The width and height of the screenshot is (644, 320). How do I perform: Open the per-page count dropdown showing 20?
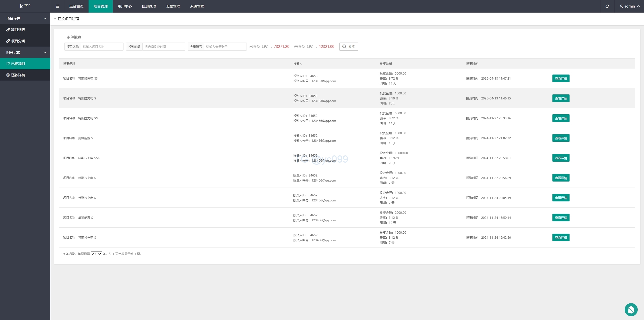[96, 254]
